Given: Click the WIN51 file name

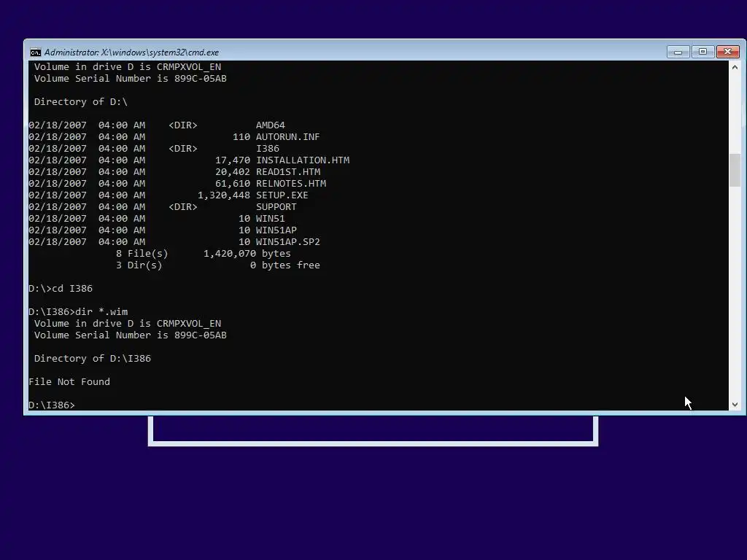Looking at the screenshot, I should click(270, 219).
